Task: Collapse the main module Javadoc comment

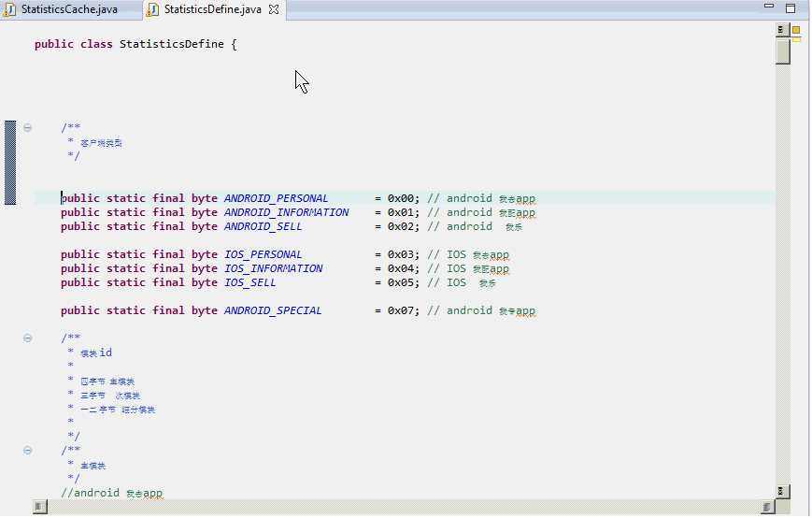Action: 27,450
